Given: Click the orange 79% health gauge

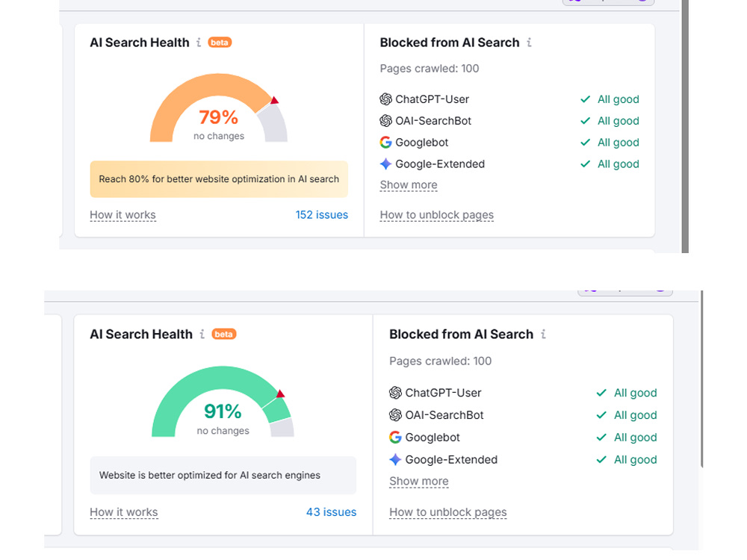Looking at the screenshot, I should (x=219, y=108).
